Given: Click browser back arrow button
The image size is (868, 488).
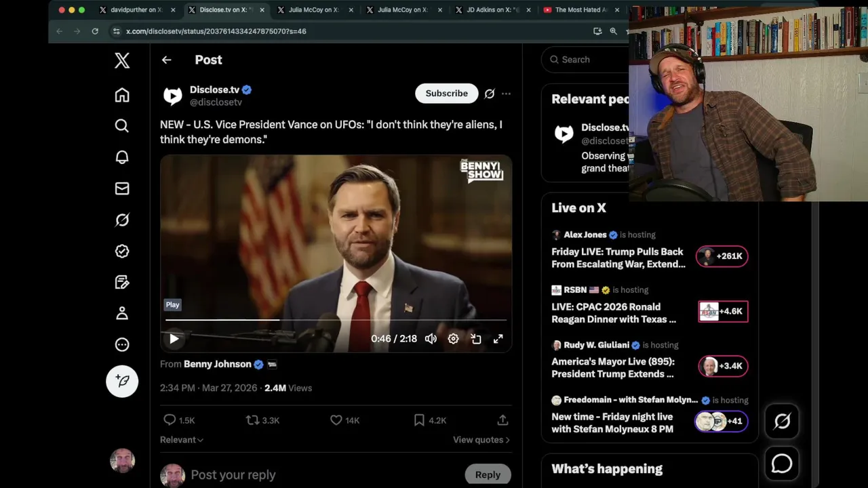Looking at the screenshot, I should click(x=60, y=31).
